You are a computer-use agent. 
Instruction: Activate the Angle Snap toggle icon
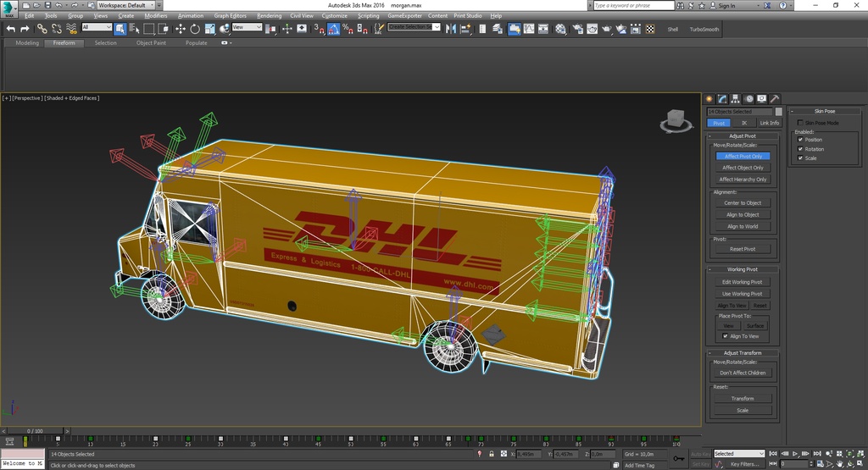[333, 29]
